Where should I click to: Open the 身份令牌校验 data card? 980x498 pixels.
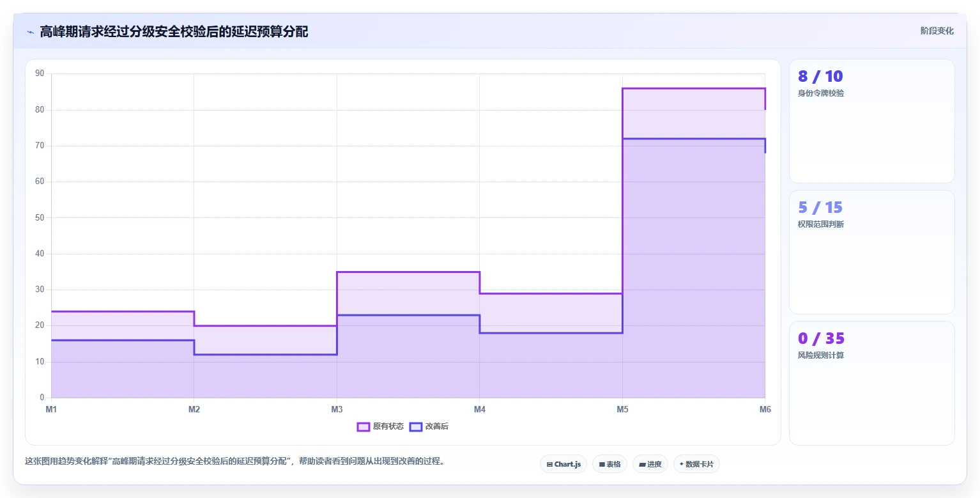(872, 121)
